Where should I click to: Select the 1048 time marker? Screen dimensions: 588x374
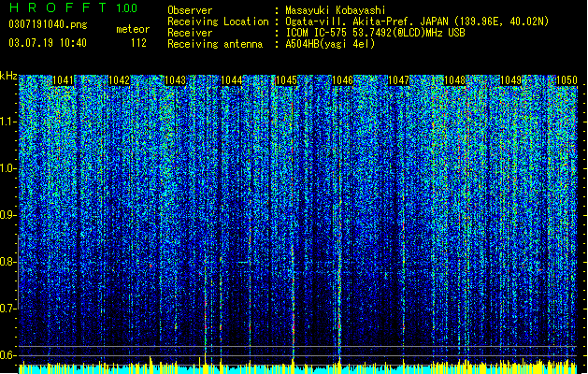454,80
